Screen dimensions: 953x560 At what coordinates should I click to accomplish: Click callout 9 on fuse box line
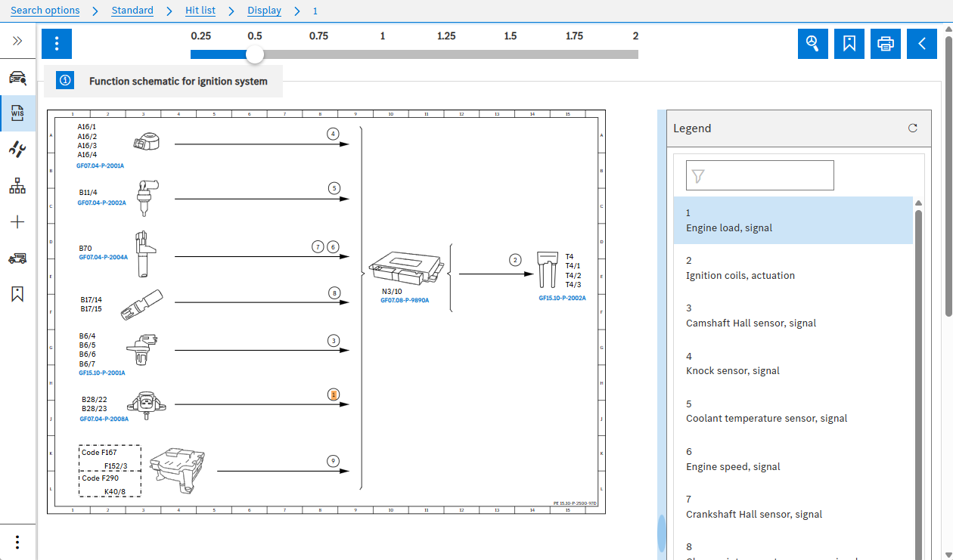334,460
